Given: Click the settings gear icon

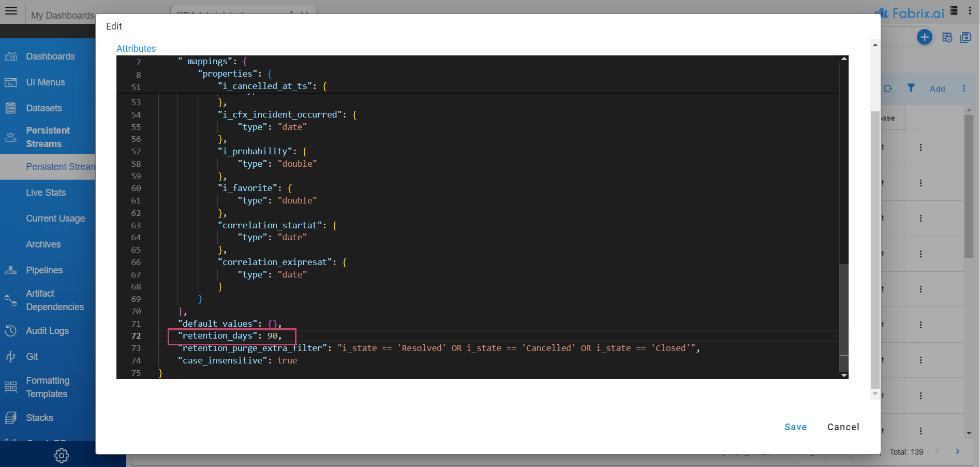Looking at the screenshot, I should [x=62, y=456].
